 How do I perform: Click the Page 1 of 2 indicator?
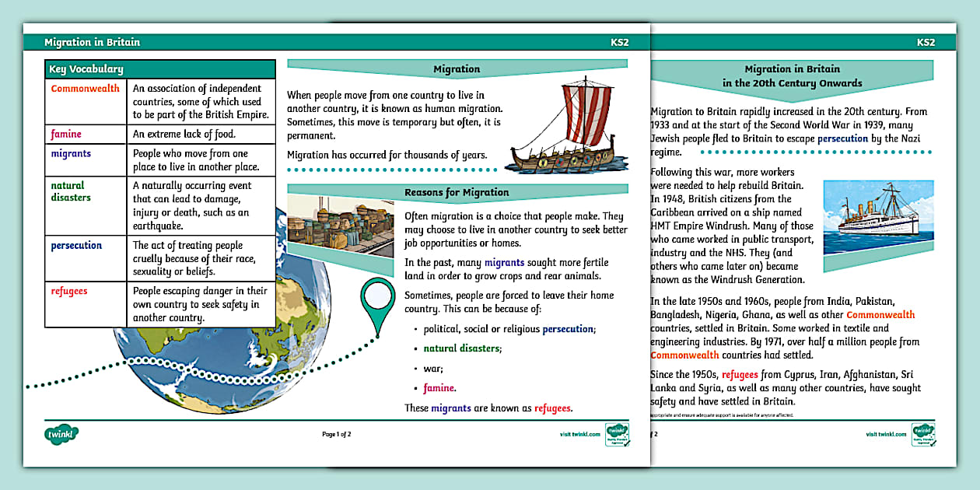pyautogui.click(x=337, y=434)
